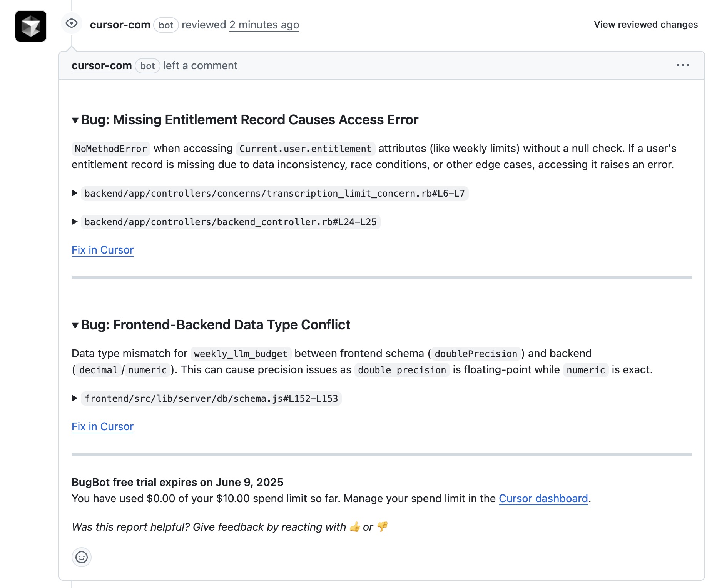Expand the backend_controller.rb code snippet
This screenshot has width=712, height=588.
[75, 222]
